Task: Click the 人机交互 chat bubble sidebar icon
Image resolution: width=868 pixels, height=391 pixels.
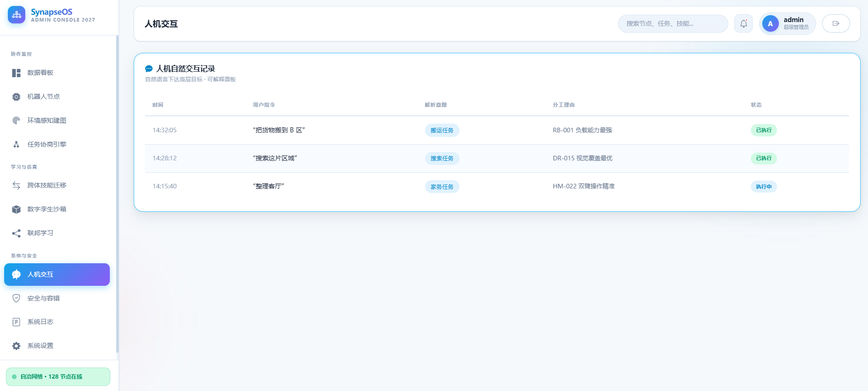Action: pyautogui.click(x=17, y=275)
